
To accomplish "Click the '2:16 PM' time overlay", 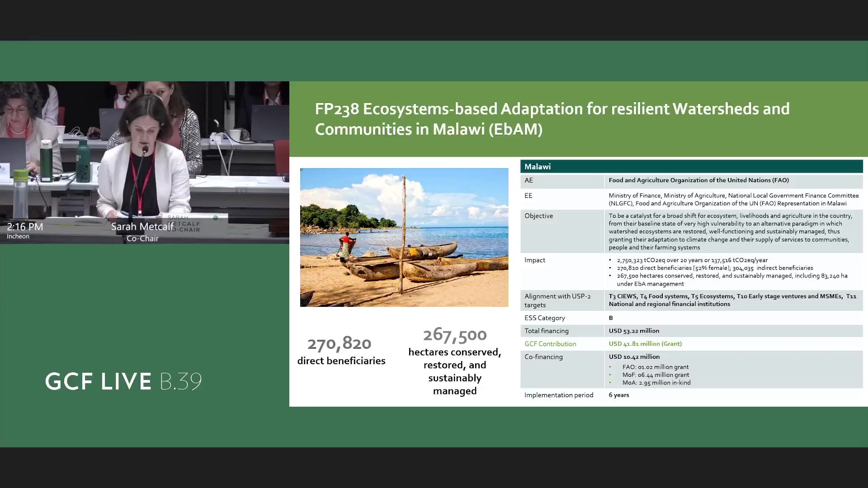I will [25, 227].
